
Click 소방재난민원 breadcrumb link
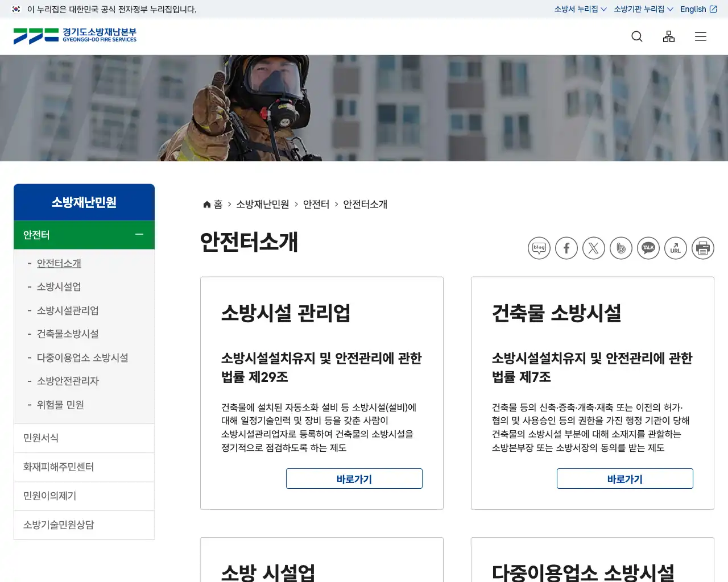click(263, 204)
